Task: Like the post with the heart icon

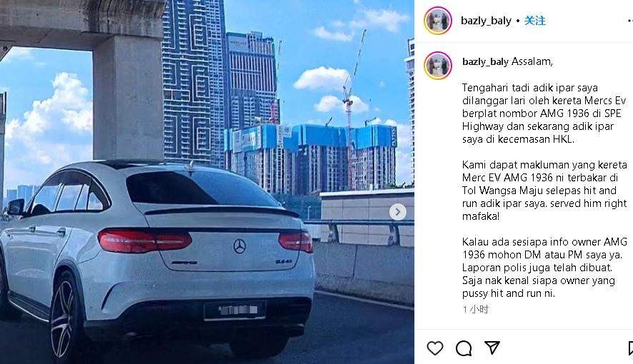Action: [x=435, y=348]
